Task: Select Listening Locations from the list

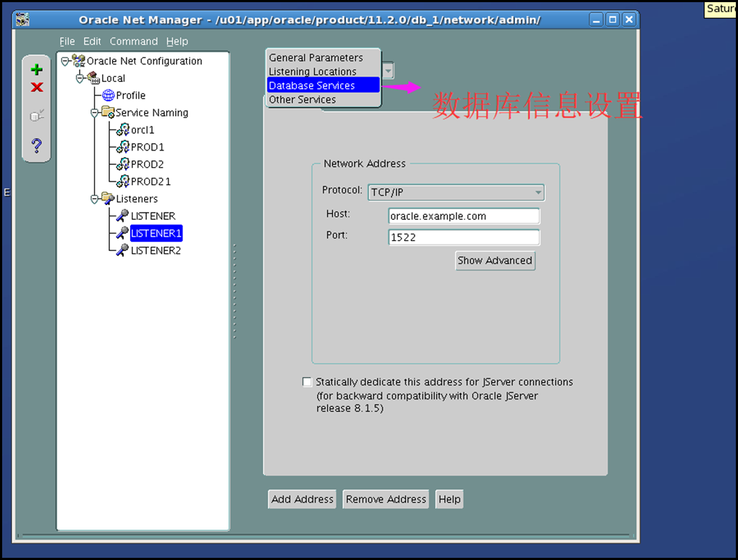Action: (x=323, y=72)
